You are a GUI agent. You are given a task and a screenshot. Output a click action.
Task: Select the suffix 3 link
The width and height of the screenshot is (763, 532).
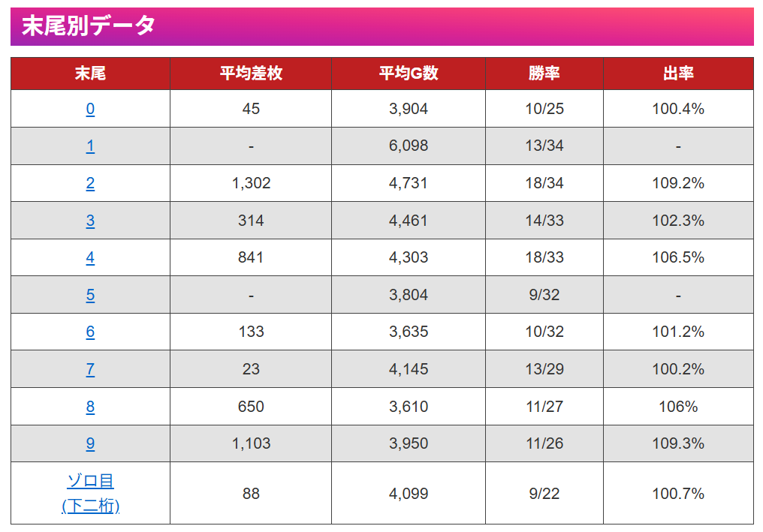coord(90,221)
